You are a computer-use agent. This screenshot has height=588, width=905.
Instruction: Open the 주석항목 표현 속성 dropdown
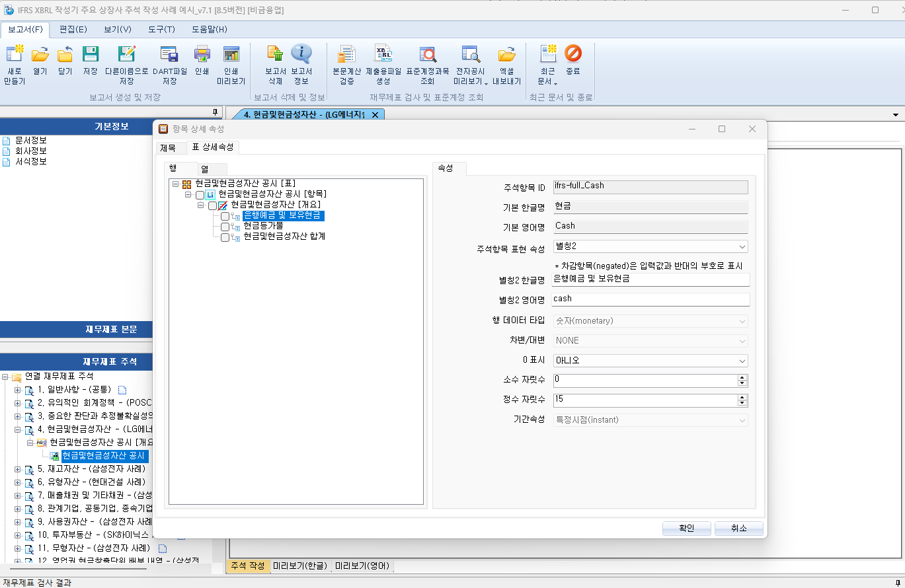742,245
